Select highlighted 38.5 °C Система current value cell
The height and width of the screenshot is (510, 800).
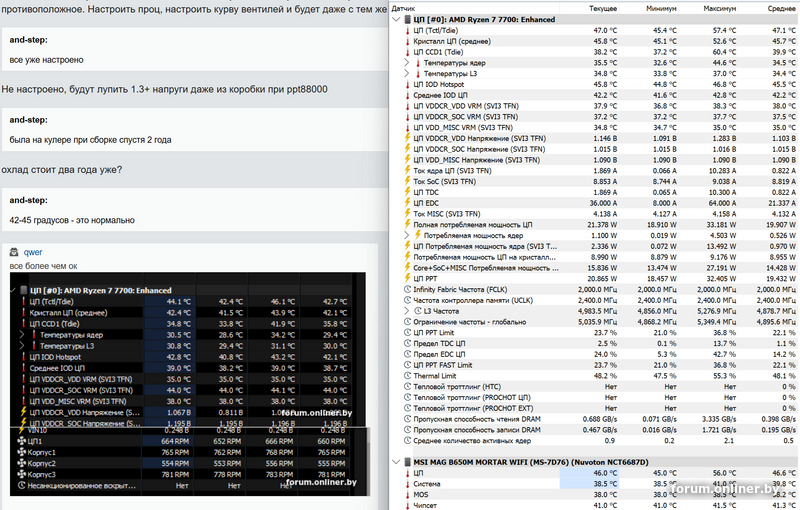click(587, 483)
